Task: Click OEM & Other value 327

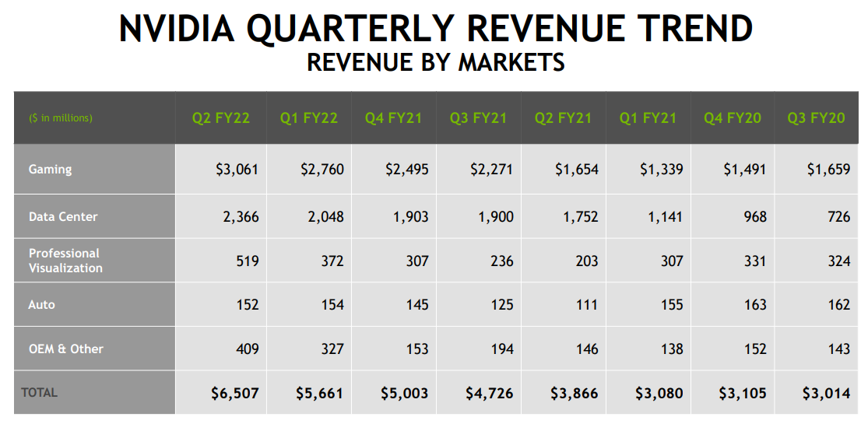Action: coord(332,349)
